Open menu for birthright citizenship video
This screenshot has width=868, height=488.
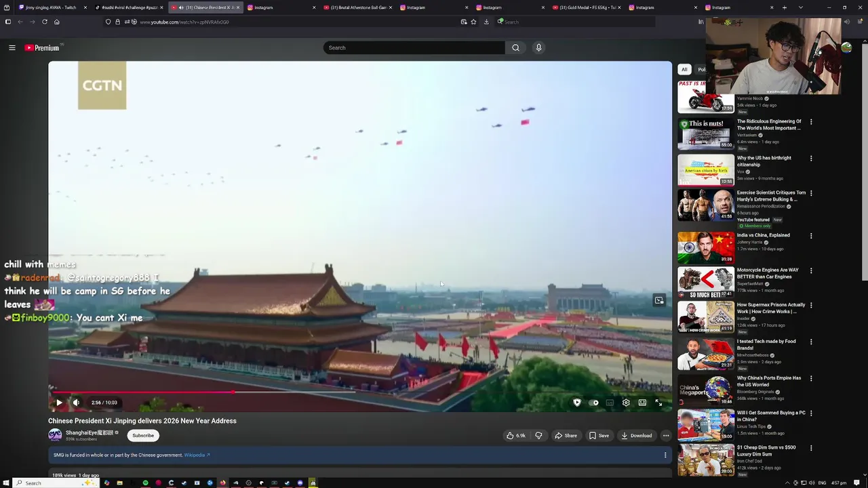(x=811, y=159)
